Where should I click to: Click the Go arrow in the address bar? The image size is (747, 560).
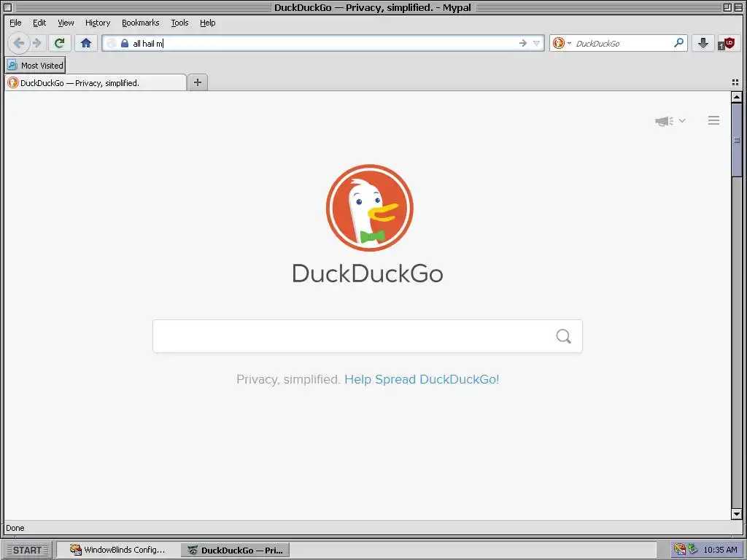tap(522, 43)
